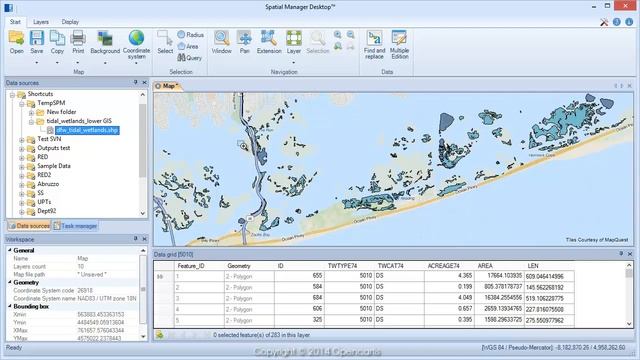Click the info icon at top right

[x=629, y=22]
